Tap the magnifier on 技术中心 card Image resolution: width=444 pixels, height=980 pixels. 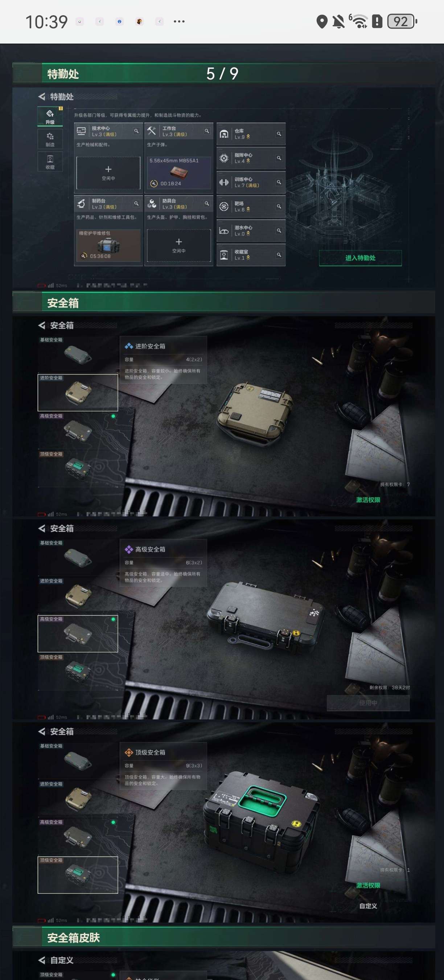point(136,131)
